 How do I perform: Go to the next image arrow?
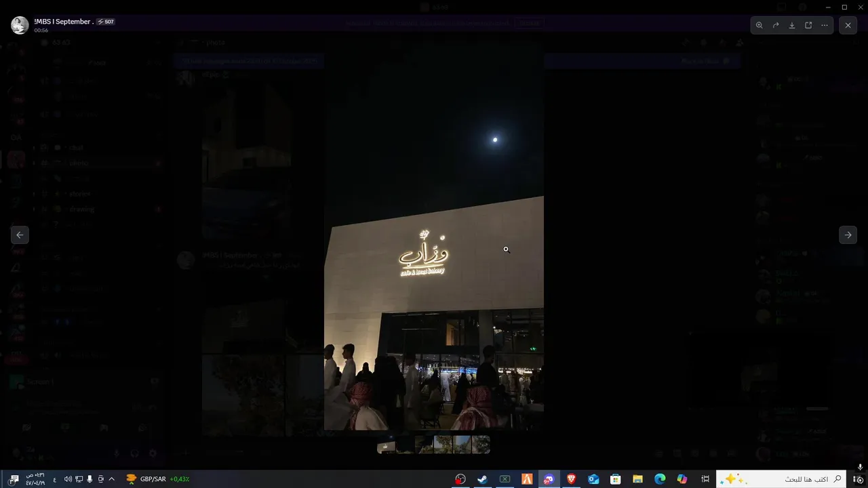[848, 235]
